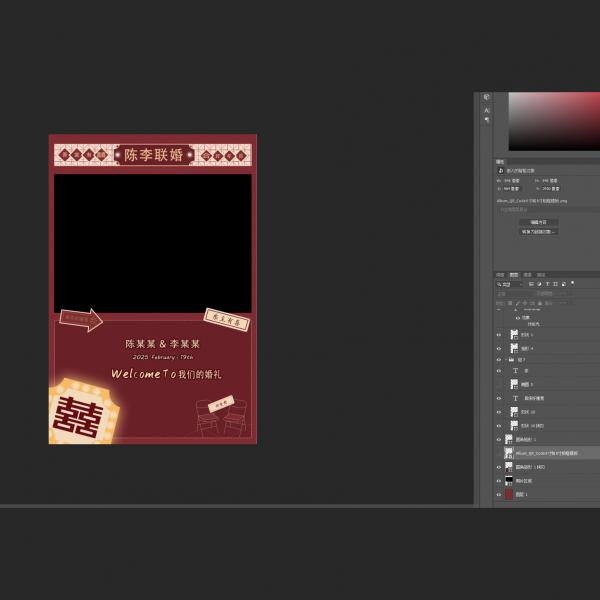Viewport: 600px width, 600px height.
Task: Toggle visibility of the folder group layer
Action: [x=499, y=359]
